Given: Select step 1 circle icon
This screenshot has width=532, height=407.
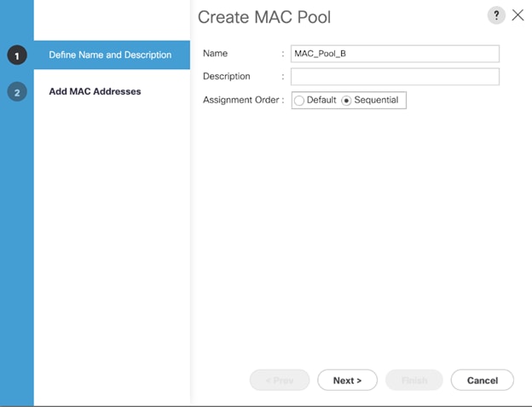Looking at the screenshot, I should point(17,55).
